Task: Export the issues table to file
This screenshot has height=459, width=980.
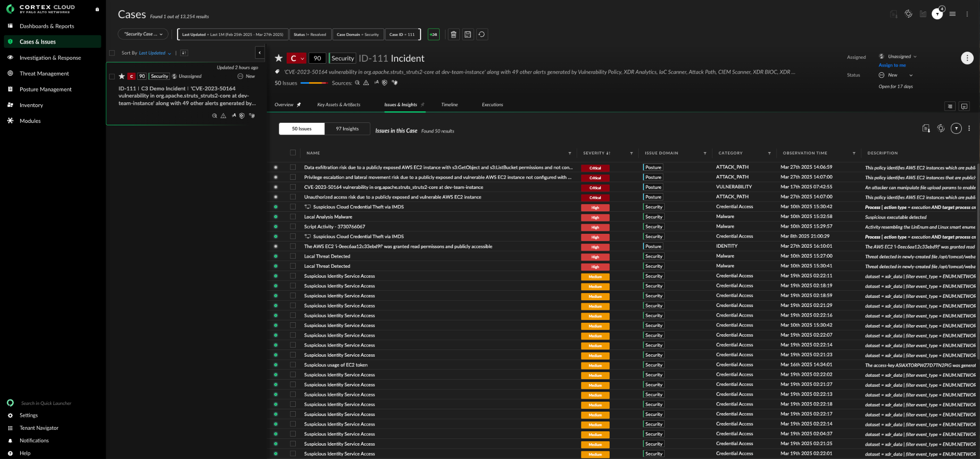Action: 926,128
